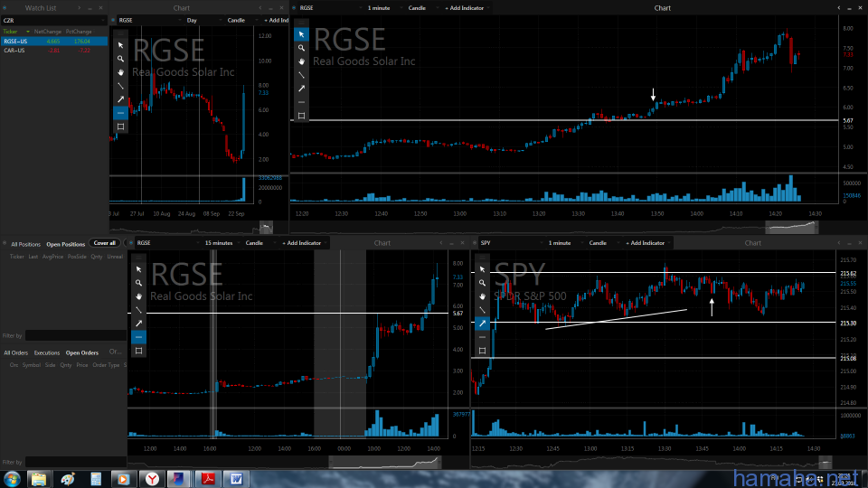Screen dimensions: 868x488
Task: Click the orders Filter by field
Action: tap(76, 462)
